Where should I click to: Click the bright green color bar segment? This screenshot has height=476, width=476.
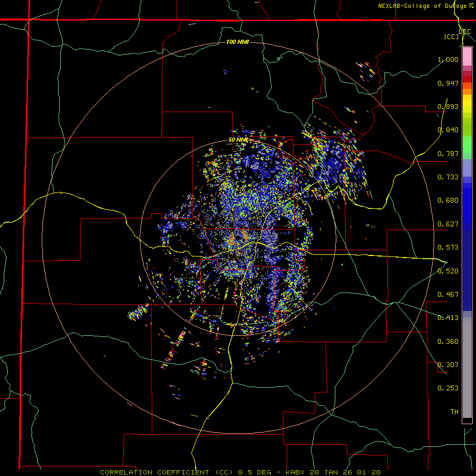[x=467, y=144]
